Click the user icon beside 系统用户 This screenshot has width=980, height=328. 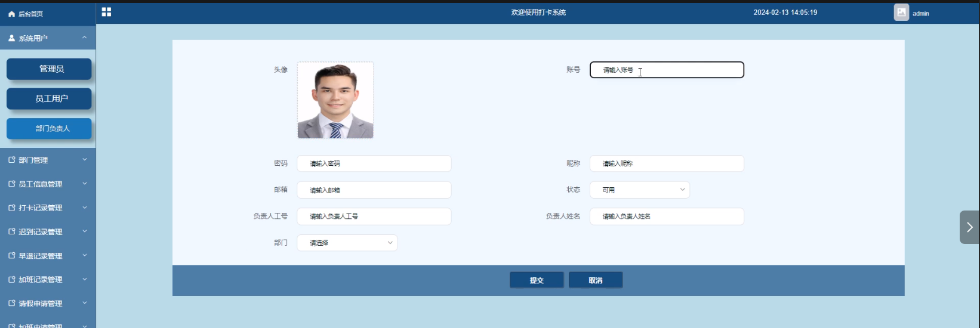click(11, 38)
